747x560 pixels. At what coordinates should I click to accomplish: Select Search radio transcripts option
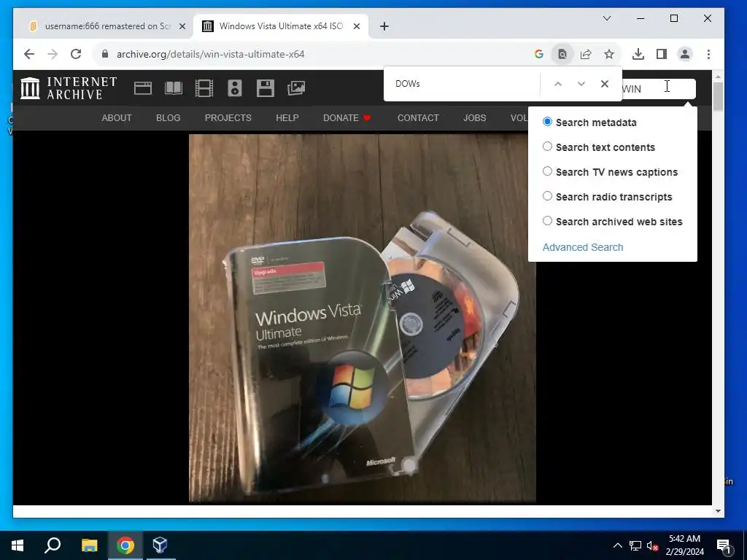[x=547, y=196]
